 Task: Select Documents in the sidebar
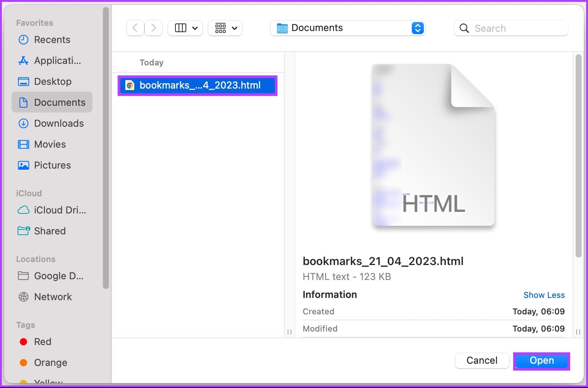click(x=52, y=102)
